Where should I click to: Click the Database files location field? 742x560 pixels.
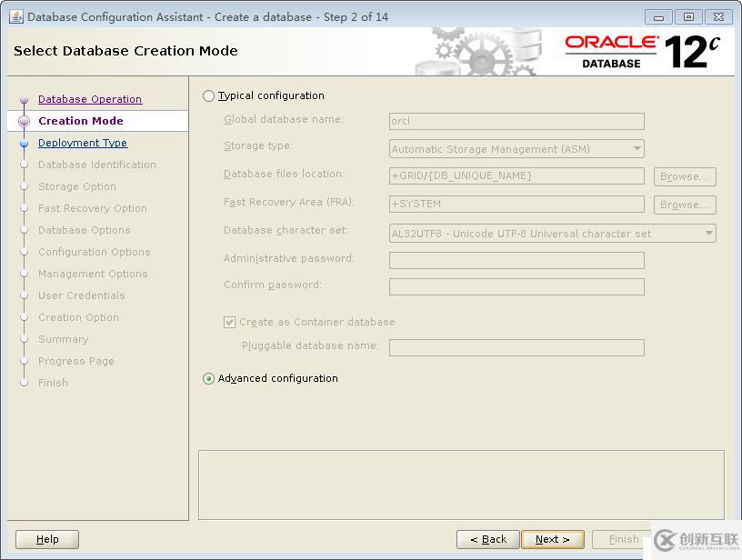[x=516, y=176]
